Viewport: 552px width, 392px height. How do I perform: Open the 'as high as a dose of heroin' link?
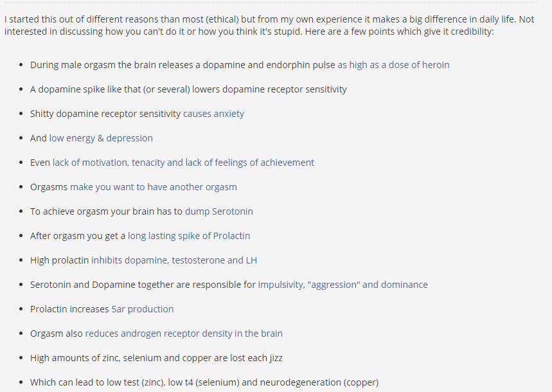pyautogui.click(x=393, y=65)
